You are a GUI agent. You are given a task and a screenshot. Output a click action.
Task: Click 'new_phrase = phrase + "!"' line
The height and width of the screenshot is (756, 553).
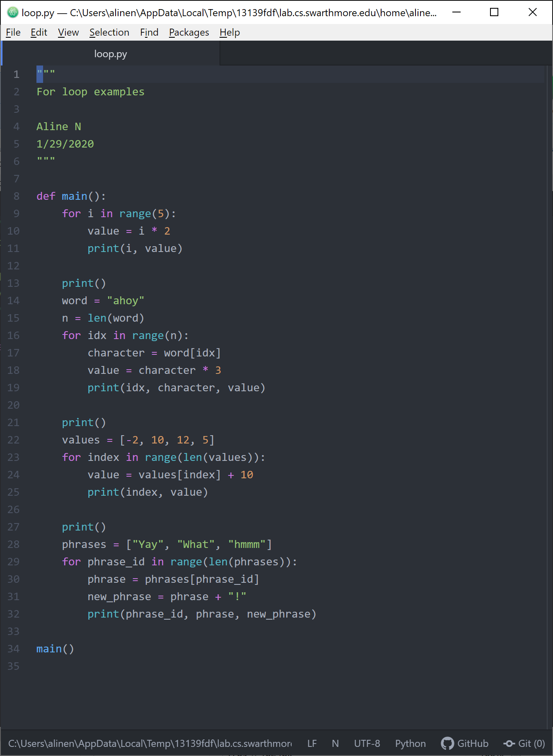click(167, 596)
